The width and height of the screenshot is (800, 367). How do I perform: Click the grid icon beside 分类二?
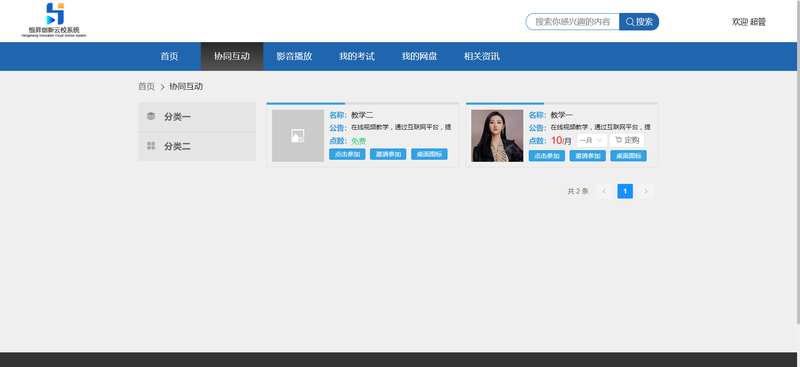(151, 146)
